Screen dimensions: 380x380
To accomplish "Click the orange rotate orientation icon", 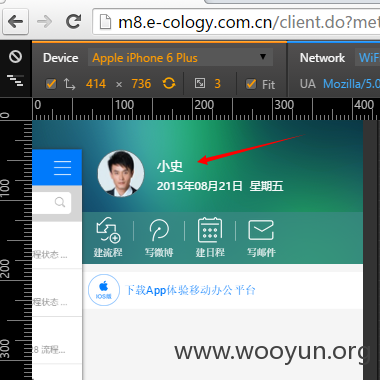I will pos(169,83).
